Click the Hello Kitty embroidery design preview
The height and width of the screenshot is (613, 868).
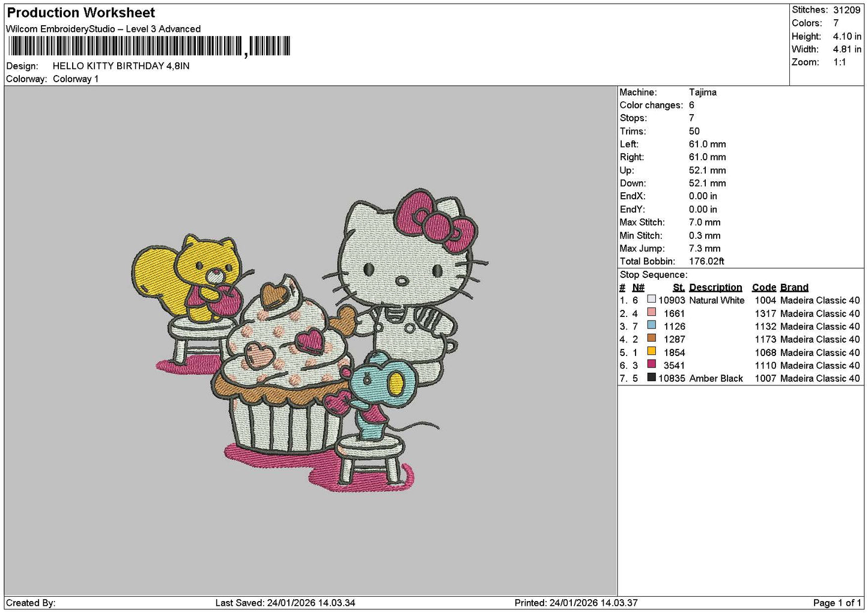(x=310, y=340)
